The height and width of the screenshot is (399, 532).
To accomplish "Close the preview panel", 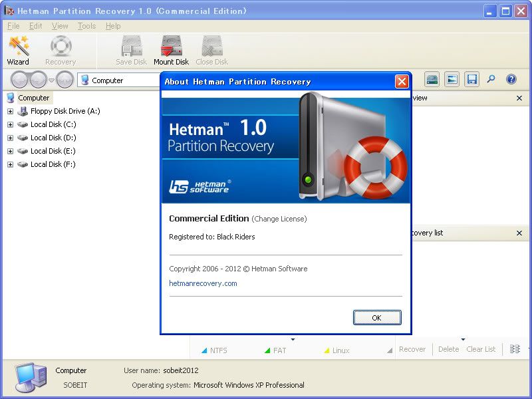I will click(519, 98).
